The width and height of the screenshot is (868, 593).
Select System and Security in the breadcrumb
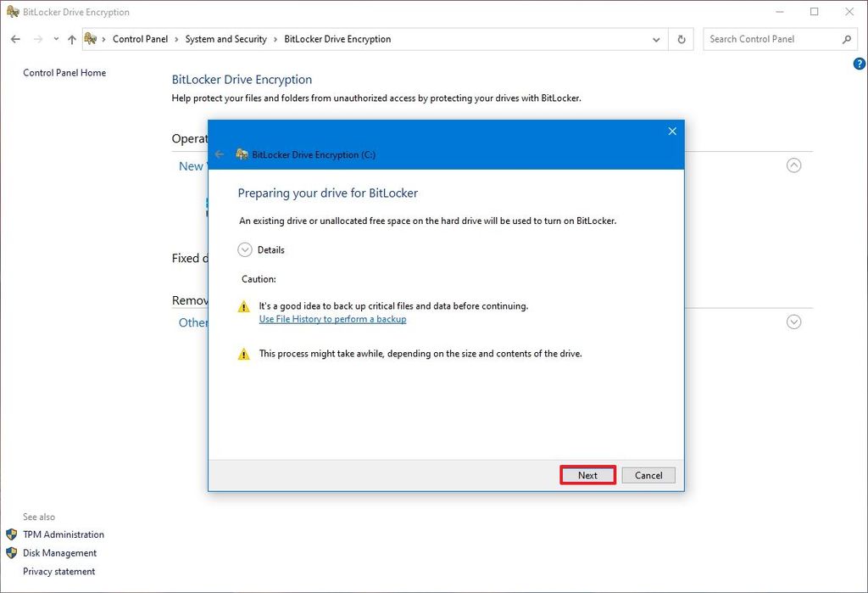225,39
